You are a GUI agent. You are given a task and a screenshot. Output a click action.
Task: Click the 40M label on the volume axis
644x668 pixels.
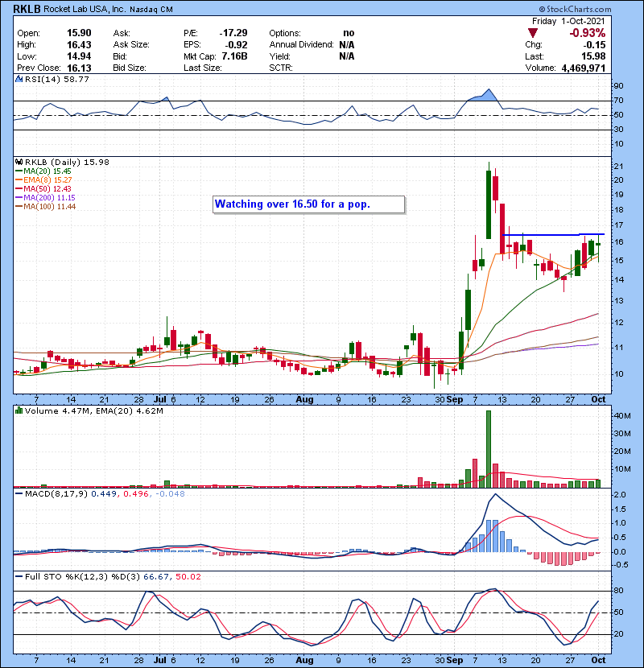622,416
